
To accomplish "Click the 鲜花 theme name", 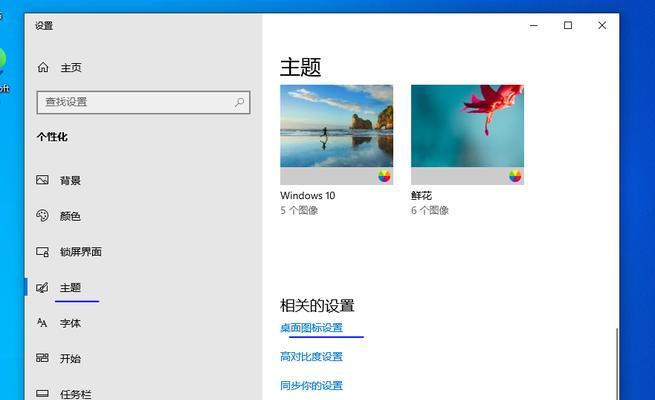I will tap(421, 195).
